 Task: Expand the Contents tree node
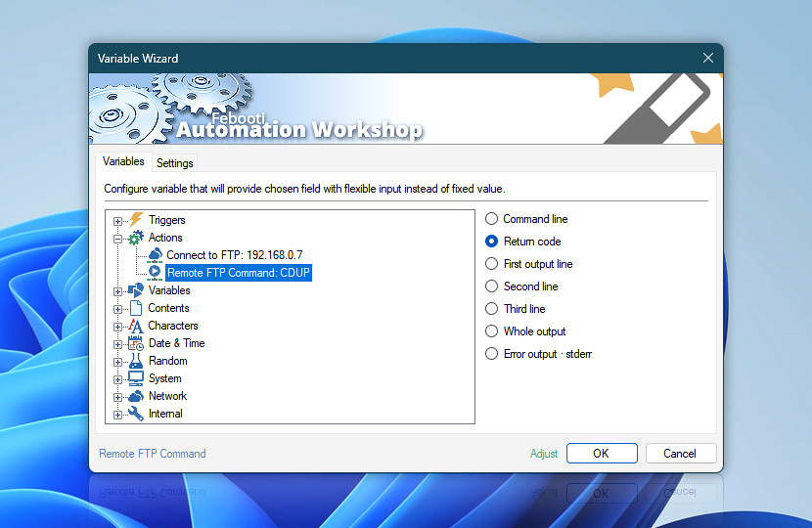coord(117,310)
